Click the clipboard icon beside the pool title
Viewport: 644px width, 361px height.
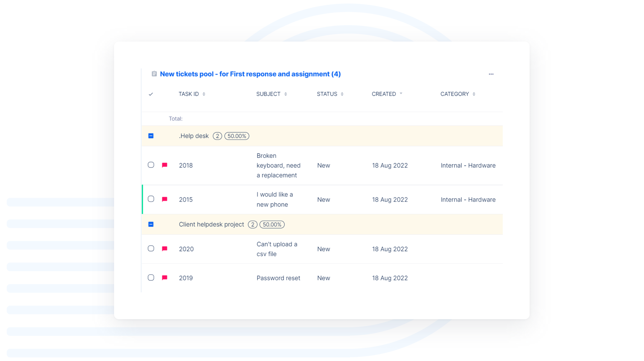point(154,74)
